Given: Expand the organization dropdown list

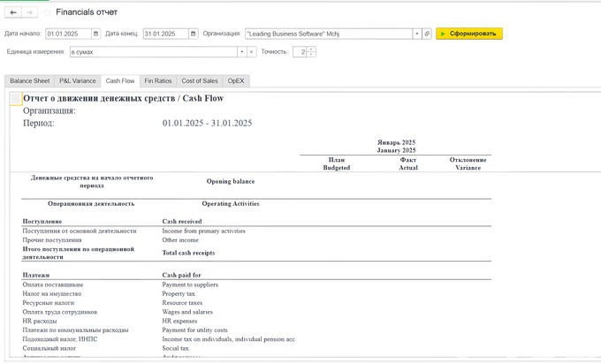Looking at the screenshot, I should click(416, 34).
